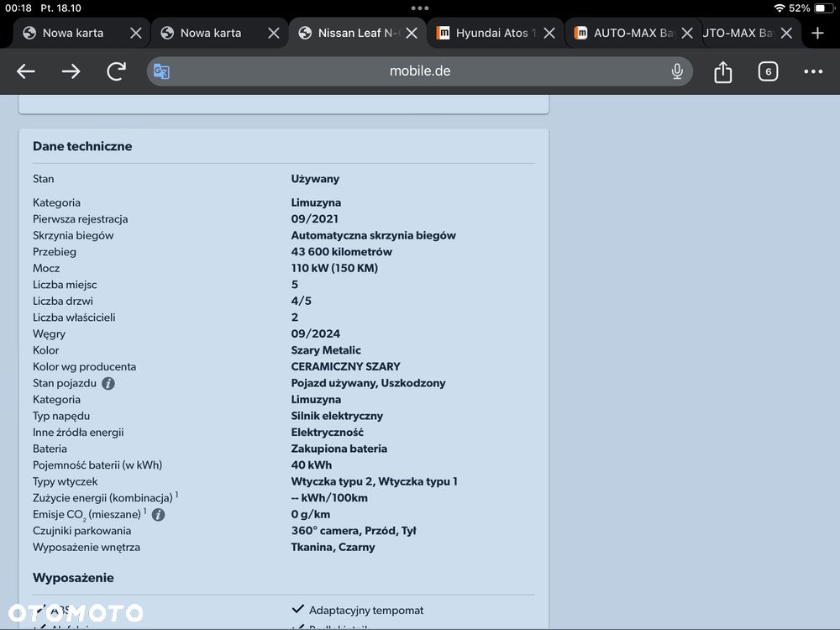Reload the mobile.de page

click(x=116, y=71)
